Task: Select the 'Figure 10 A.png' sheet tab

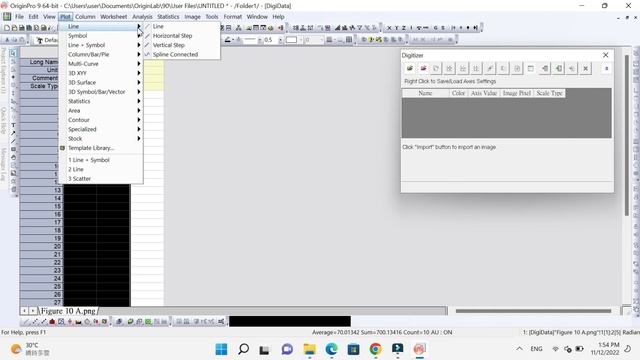Action: (x=68, y=311)
